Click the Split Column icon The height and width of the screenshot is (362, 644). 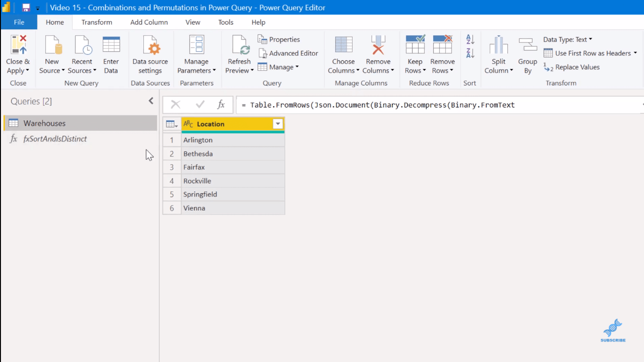[x=498, y=45]
